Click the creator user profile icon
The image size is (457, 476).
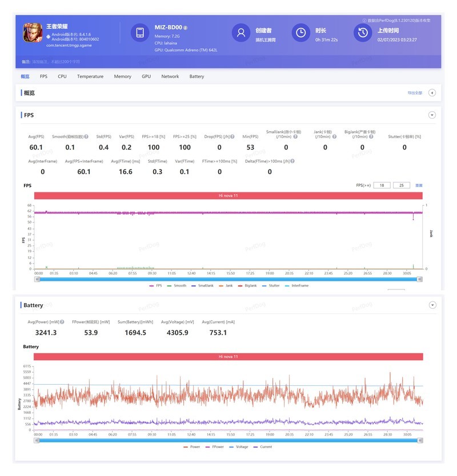(x=241, y=33)
